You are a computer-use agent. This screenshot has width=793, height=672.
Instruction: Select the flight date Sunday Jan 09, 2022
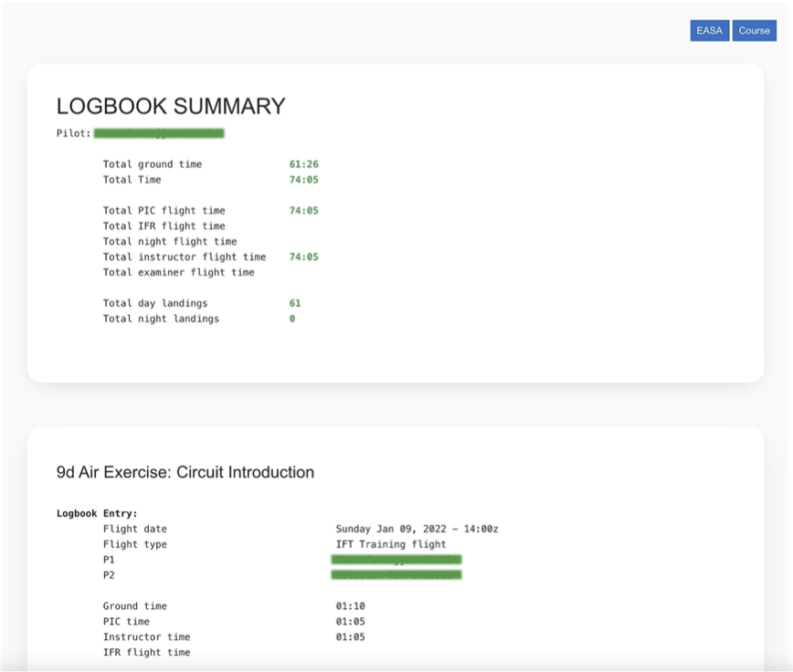(391, 529)
